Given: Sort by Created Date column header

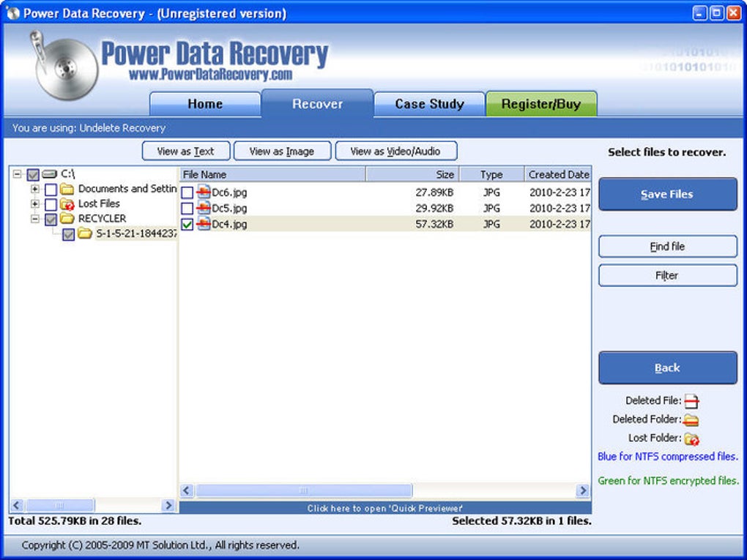Looking at the screenshot, I should tap(558, 174).
